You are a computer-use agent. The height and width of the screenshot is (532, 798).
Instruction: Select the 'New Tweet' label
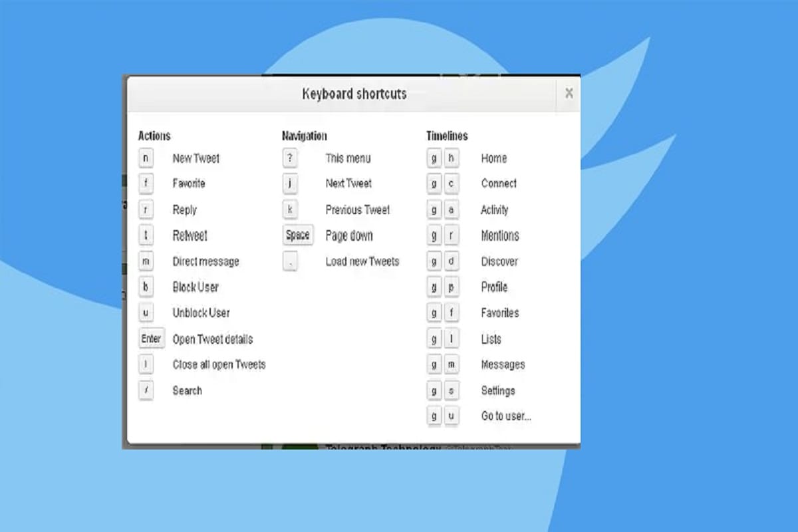pos(196,158)
